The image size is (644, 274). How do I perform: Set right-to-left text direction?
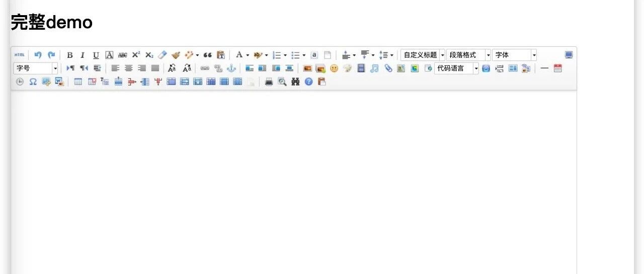pyautogui.click(x=84, y=68)
